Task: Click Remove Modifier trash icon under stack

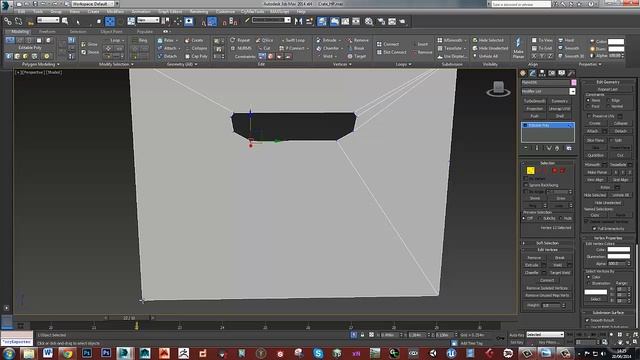Action: (557, 148)
